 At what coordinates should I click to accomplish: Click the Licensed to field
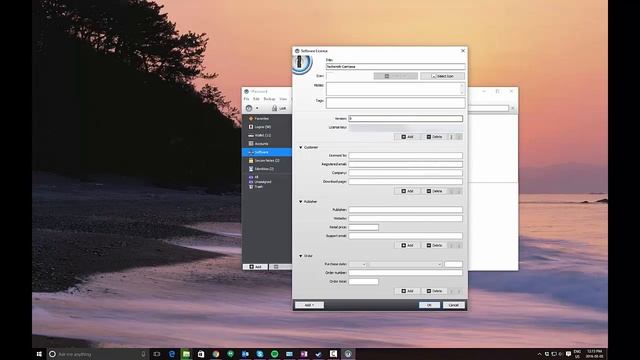click(x=405, y=156)
